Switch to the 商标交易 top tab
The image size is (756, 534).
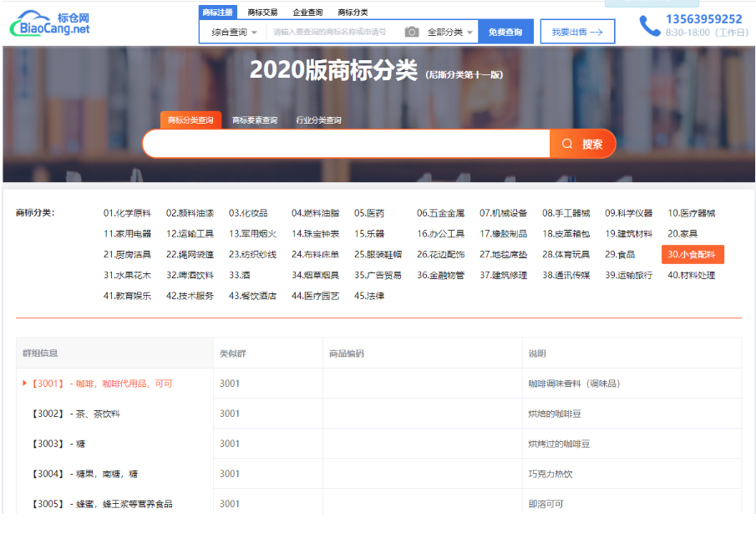coord(262,13)
